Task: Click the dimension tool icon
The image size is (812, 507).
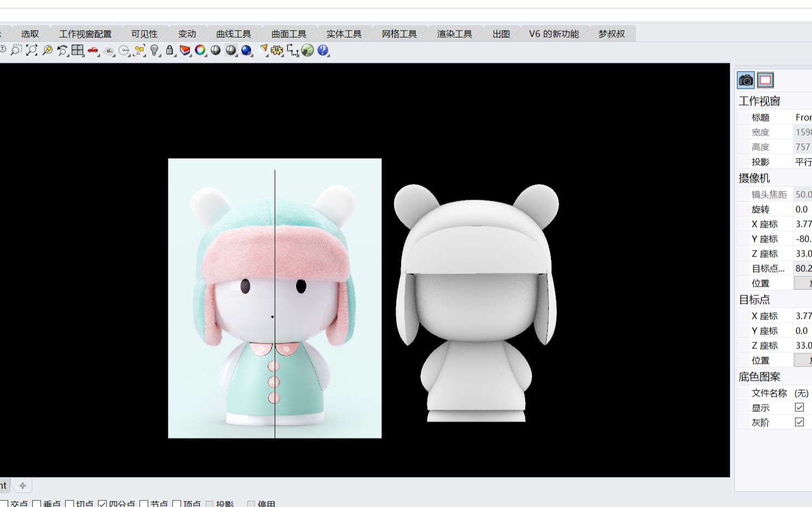Action: click(293, 51)
